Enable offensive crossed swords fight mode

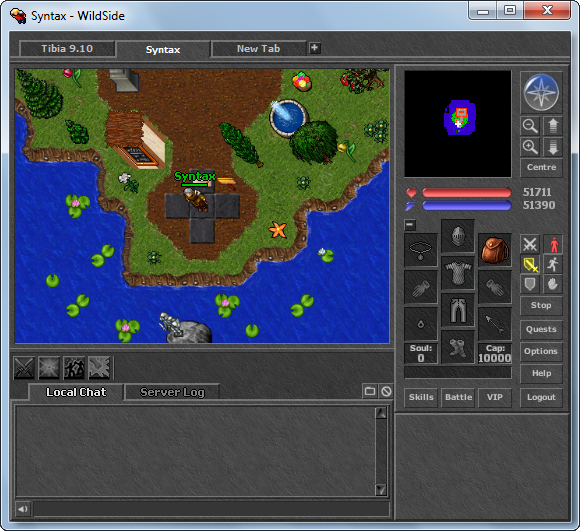[530, 244]
